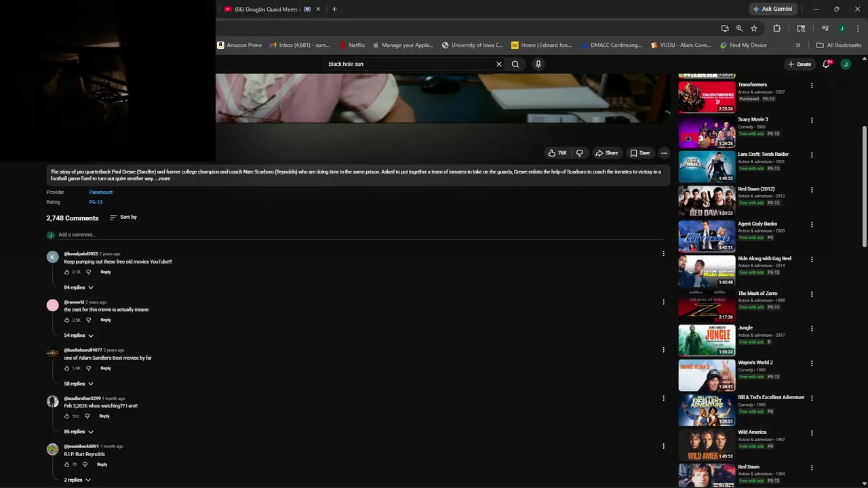Start voice search with the microphone
Image resolution: width=868 pixels, height=488 pixels.
click(x=538, y=64)
